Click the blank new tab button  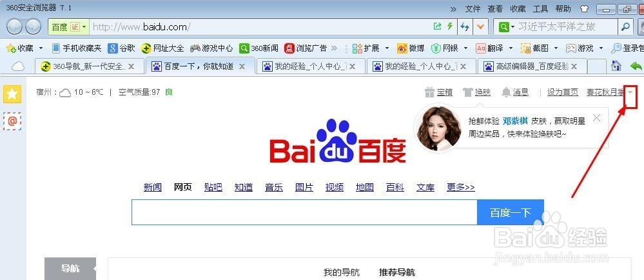coord(597,66)
